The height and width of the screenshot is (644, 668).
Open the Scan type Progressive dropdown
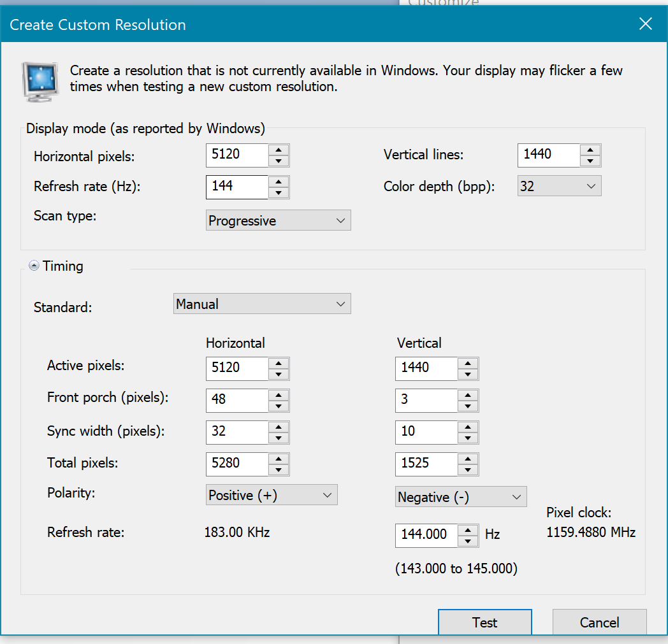point(278,221)
